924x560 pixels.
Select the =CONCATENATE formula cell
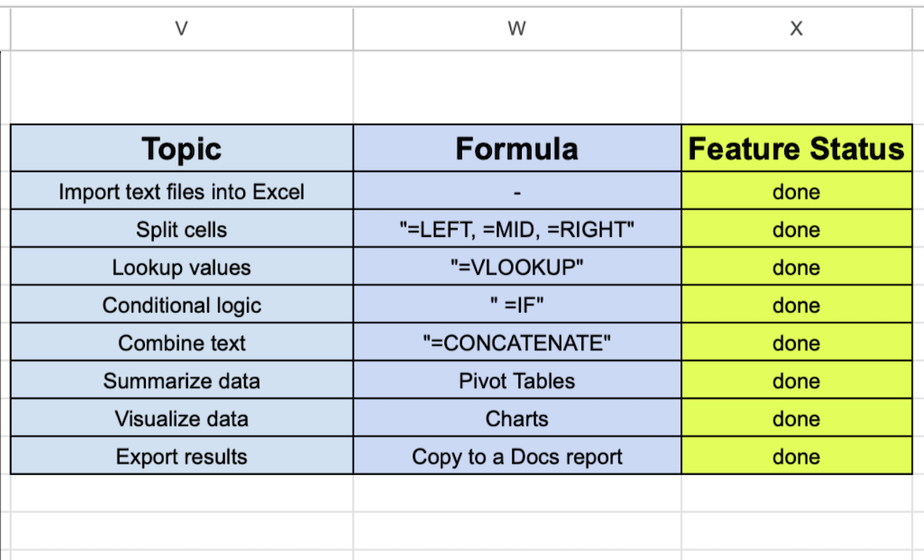tap(516, 342)
